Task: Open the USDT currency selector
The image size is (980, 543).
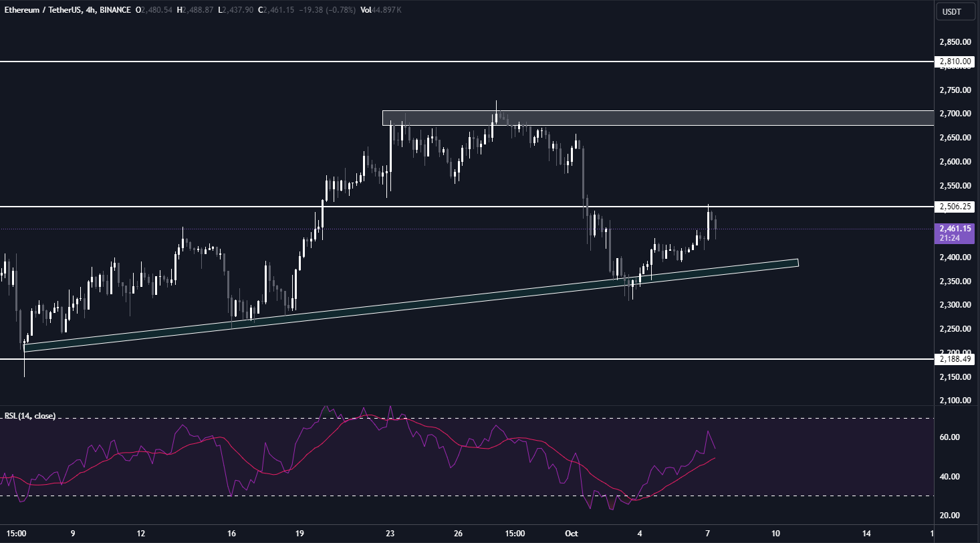Action: pos(955,11)
